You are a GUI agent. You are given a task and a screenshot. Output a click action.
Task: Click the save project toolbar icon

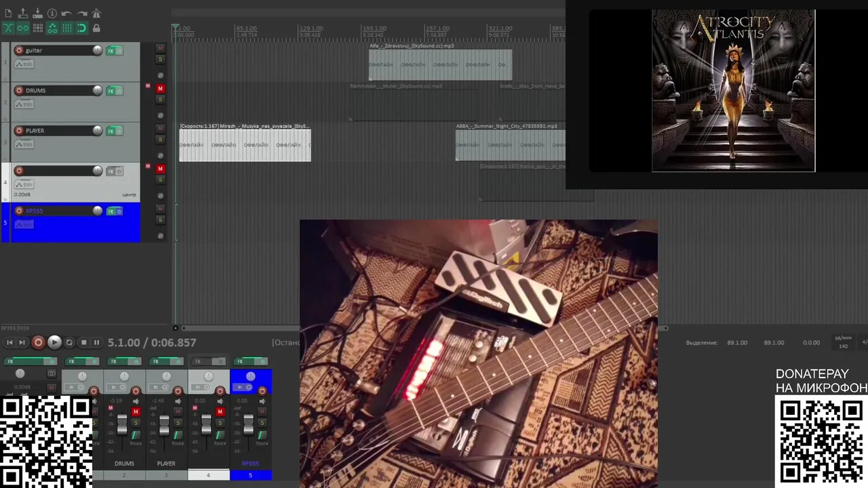(37, 14)
